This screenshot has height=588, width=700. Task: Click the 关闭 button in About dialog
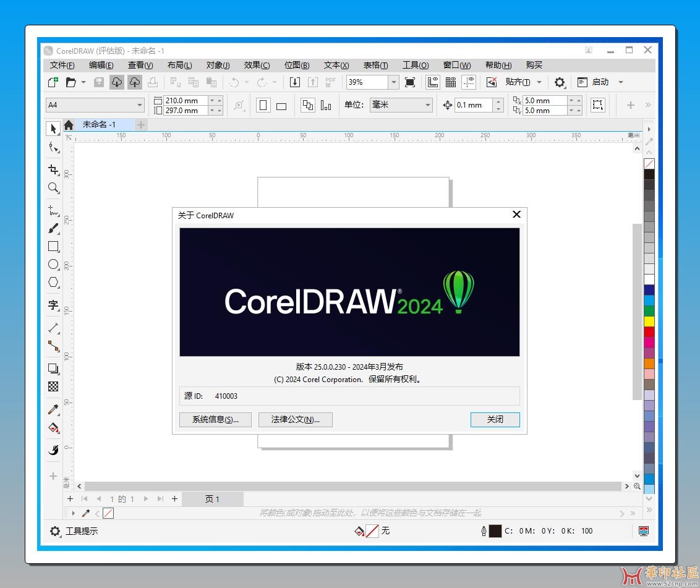(x=495, y=420)
